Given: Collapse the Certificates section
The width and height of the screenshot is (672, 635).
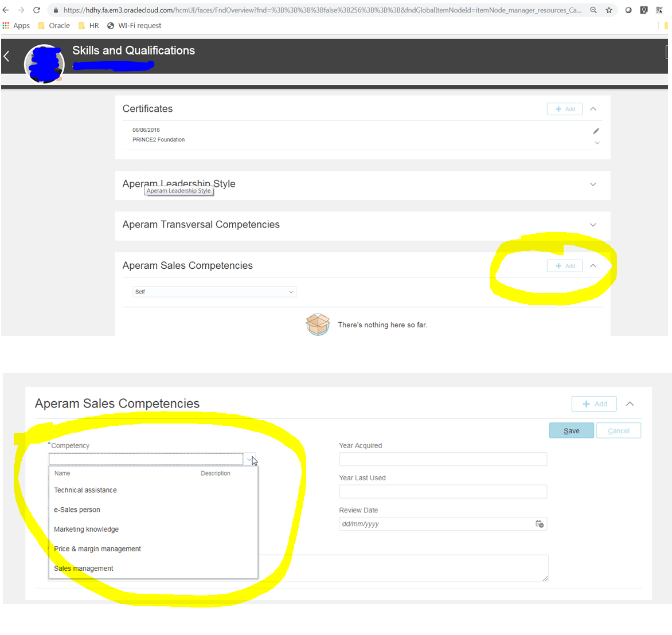Looking at the screenshot, I should (x=593, y=109).
